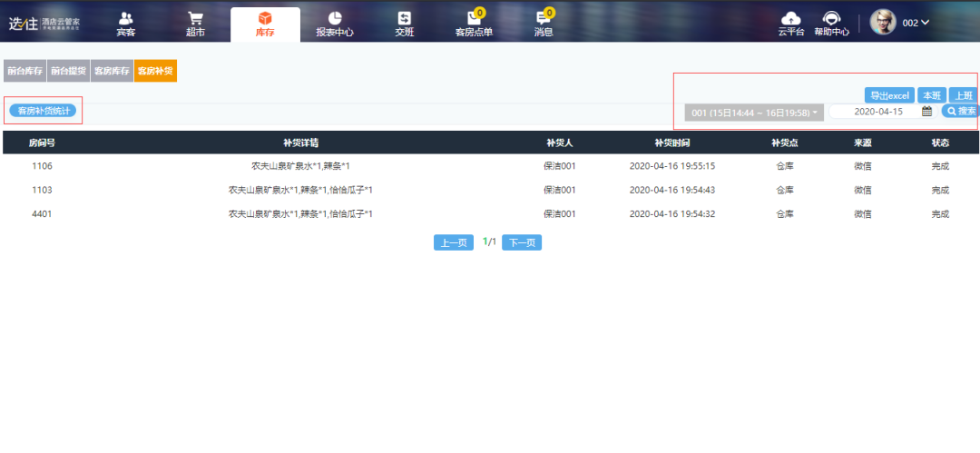The image size is (980, 453).
Task: Select the 库存 inventory tab
Action: (x=265, y=25)
